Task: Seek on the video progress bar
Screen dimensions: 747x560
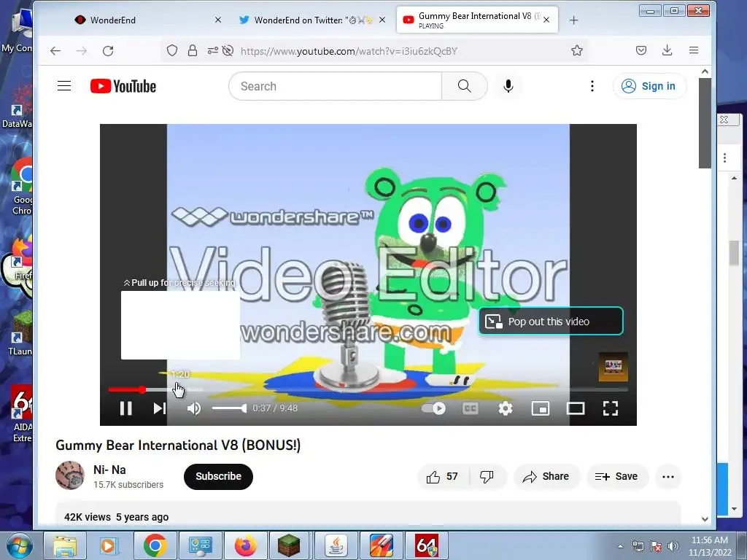Action: [368, 389]
